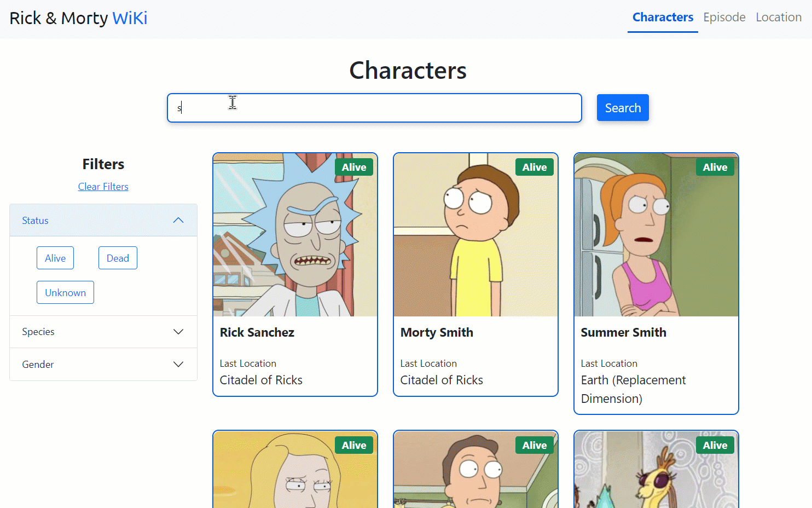Viewport: 812px width, 508px height.
Task: Click the Species chevron arrow
Action: pyautogui.click(x=178, y=332)
